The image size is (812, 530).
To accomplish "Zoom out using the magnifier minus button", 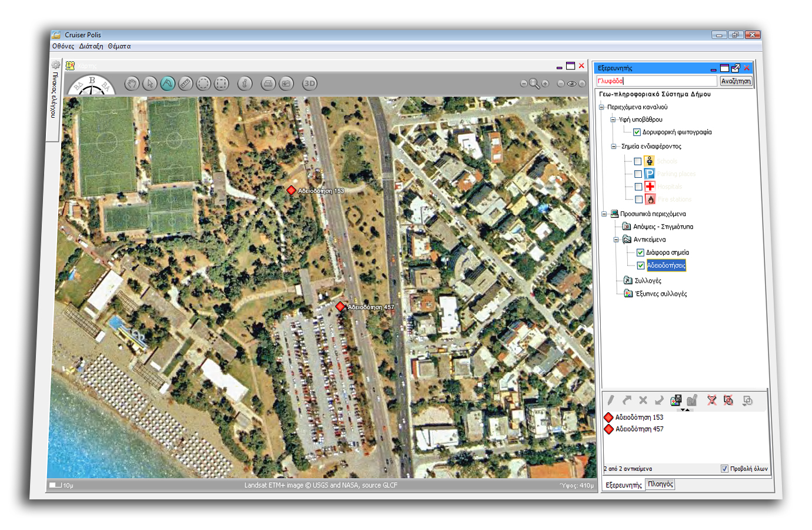I will 524,84.
